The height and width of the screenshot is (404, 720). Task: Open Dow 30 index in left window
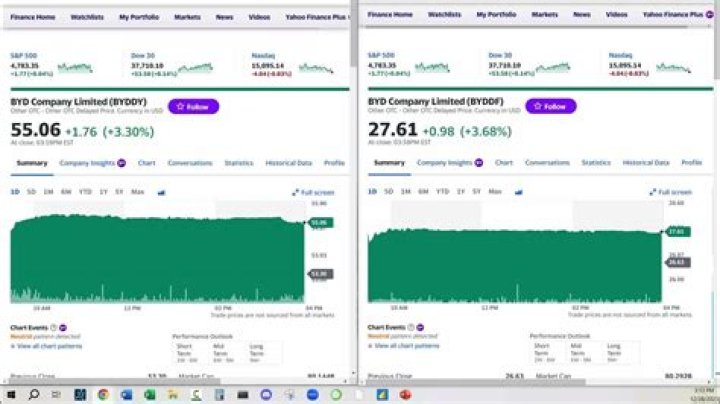coord(143,56)
